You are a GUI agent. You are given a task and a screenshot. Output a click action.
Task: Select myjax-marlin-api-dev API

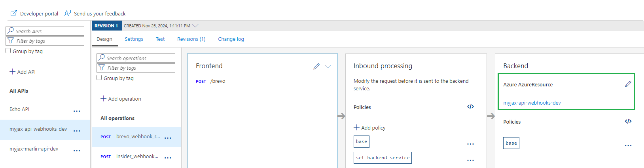click(x=34, y=149)
